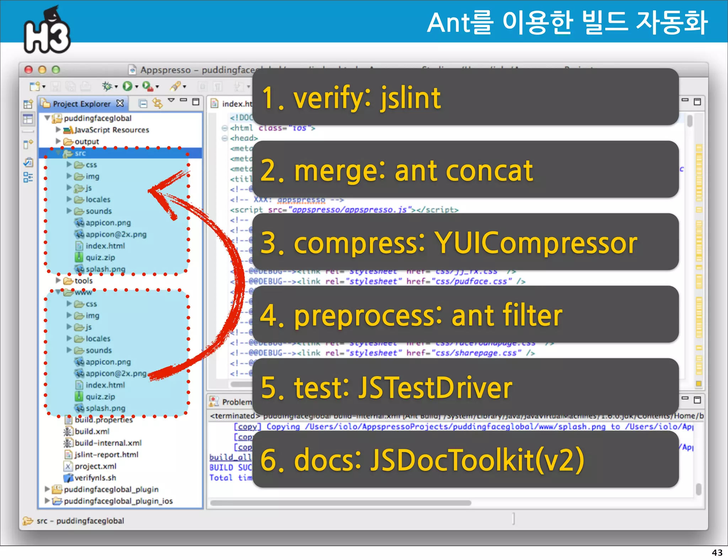The height and width of the screenshot is (560, 728).
Task: Click the H3 logo on the slide
Action: pyautogui.click(x=47, y=31)
